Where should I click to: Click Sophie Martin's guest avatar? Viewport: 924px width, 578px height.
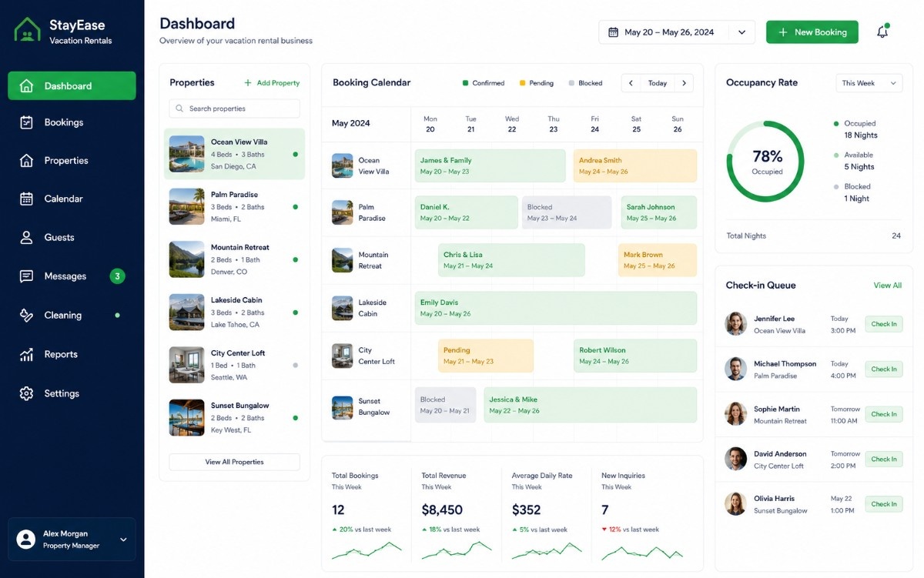coord(736,414)
